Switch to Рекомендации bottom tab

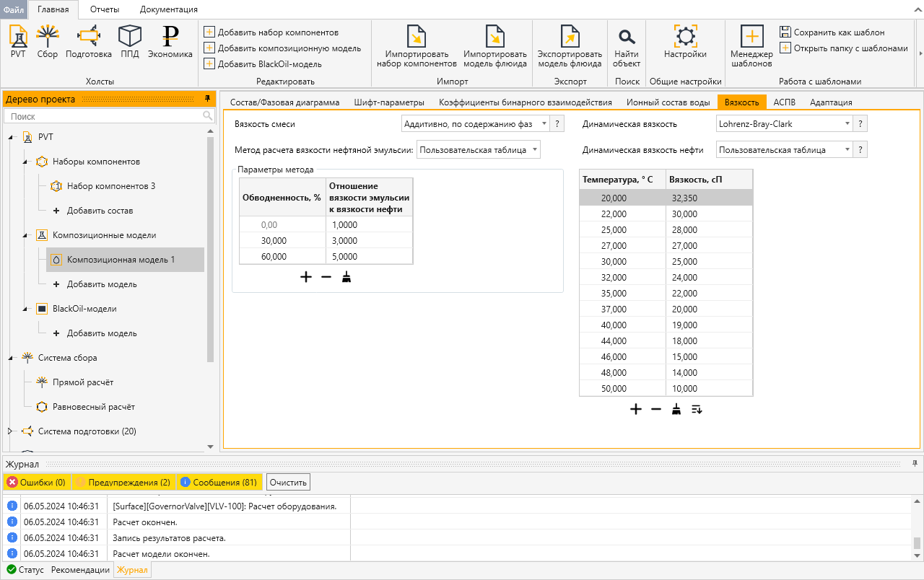point(80,570)
